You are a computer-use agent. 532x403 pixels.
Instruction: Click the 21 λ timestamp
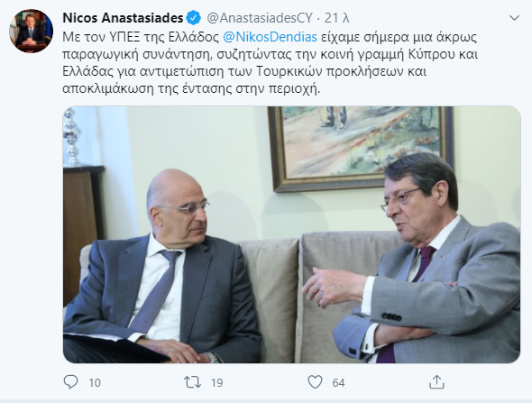(336, 18)
